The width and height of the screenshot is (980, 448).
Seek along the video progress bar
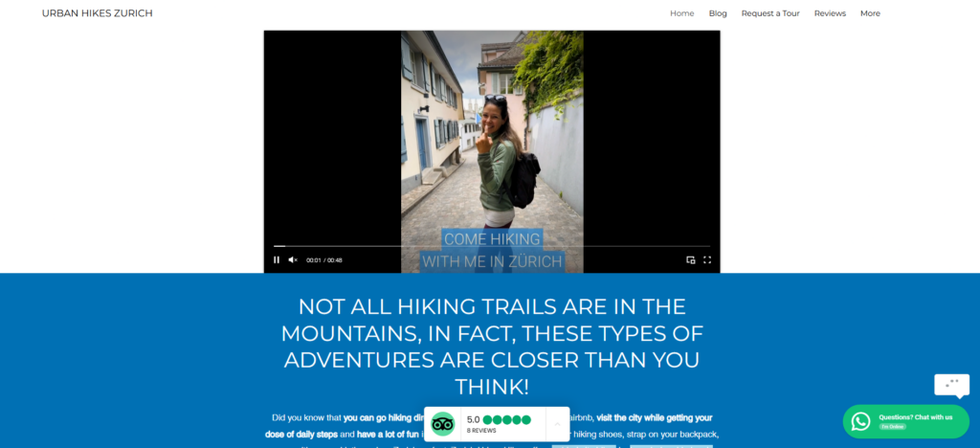[x=491, y=246]
